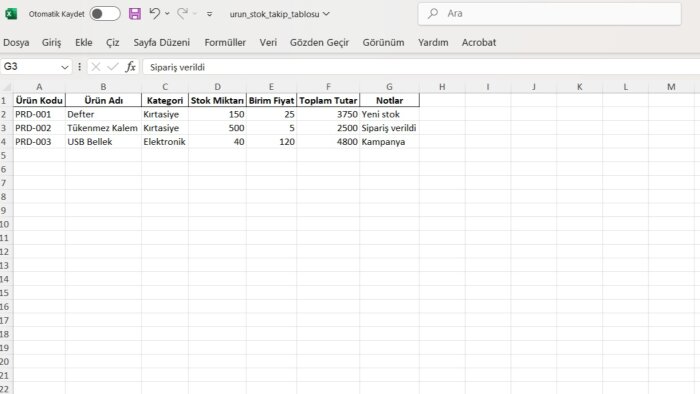Select the Stok Miktarı header cell
This screenshot has width=700, height=394.
pyautogui.click(x=217, y=100)
